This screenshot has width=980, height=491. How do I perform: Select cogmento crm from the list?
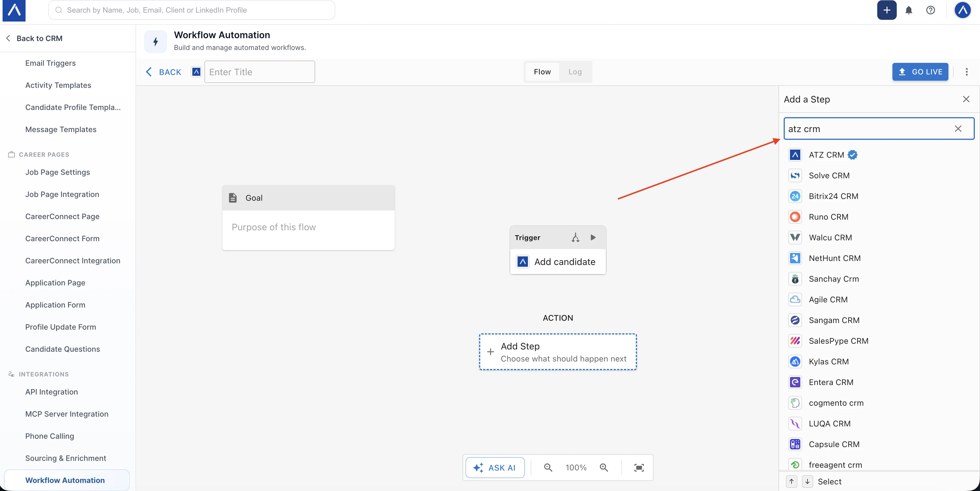[880, 403]
